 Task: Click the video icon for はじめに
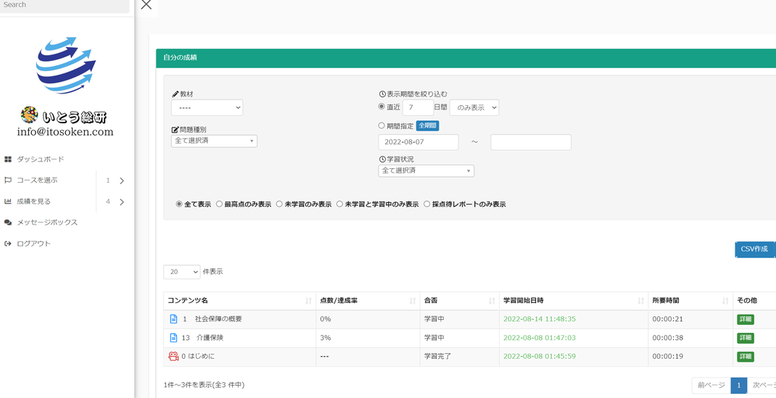(173, 356)
